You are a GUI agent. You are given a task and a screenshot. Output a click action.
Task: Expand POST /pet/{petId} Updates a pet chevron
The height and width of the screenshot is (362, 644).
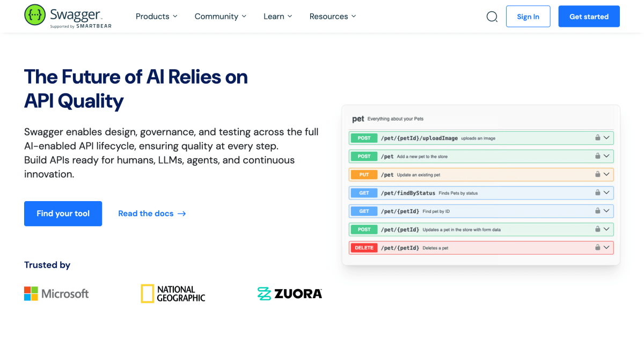(606, 229)
